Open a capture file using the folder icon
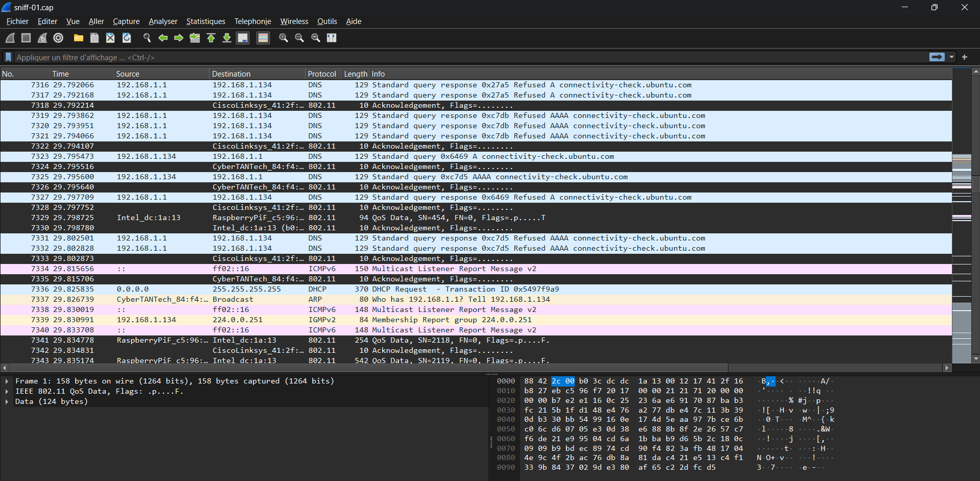 click(x=78, y=38)
